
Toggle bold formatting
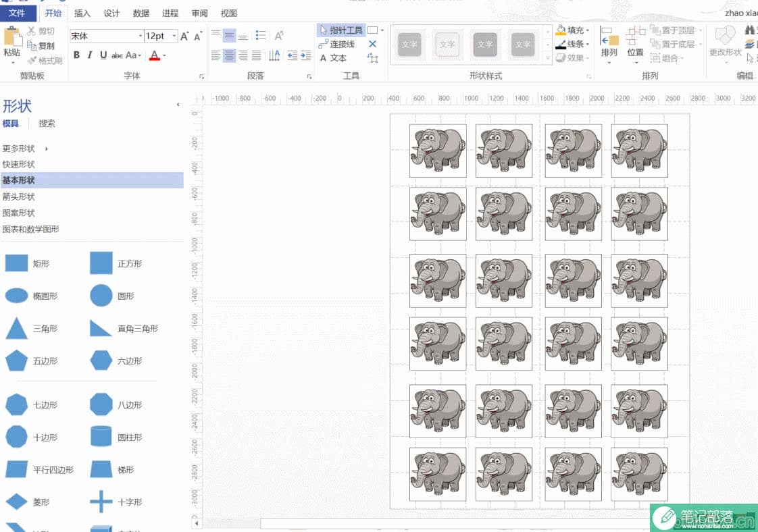[76, 55]
